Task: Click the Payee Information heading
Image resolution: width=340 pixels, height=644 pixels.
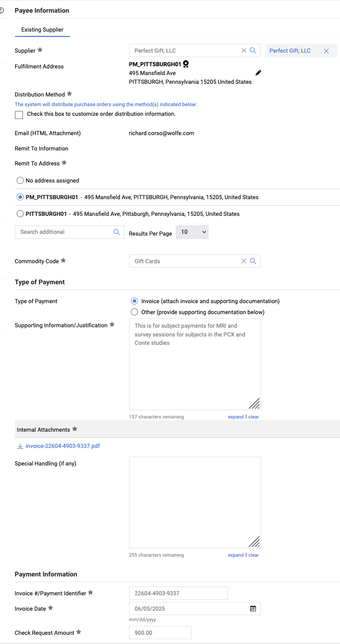Action: point(42,11)
